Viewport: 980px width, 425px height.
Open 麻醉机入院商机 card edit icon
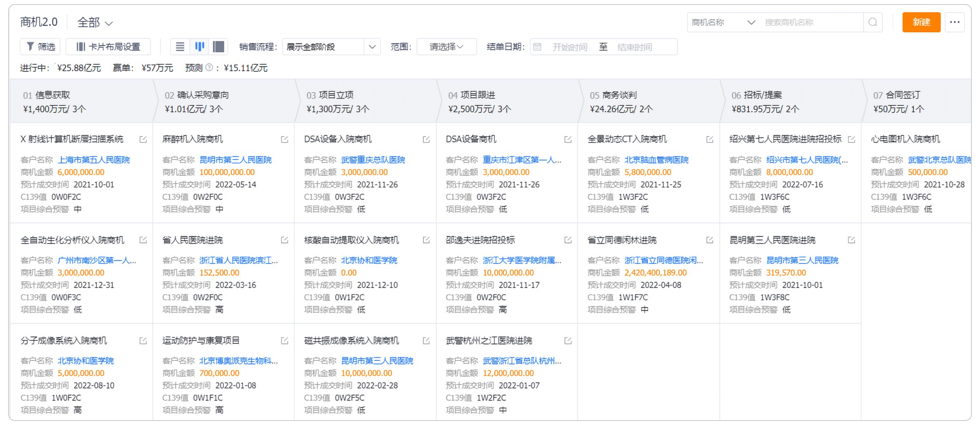[285, 139]
